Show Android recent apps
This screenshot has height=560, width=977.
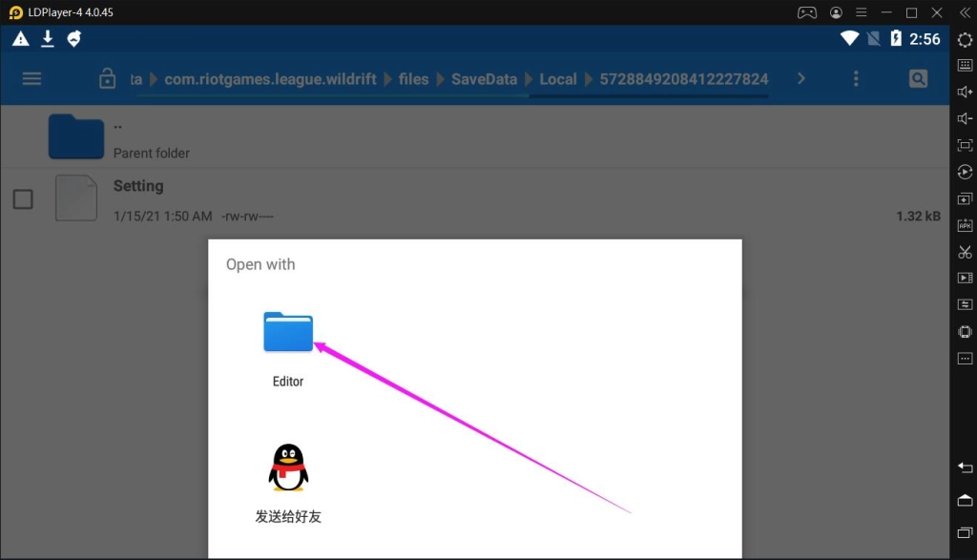(x=965, y=532)
